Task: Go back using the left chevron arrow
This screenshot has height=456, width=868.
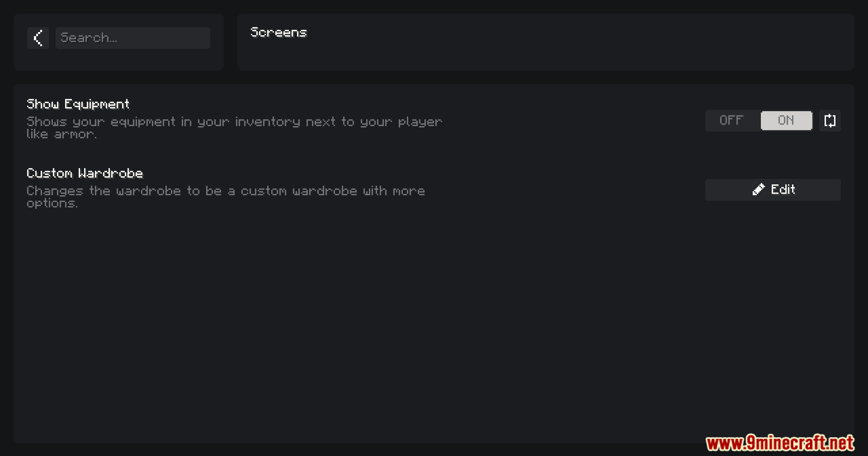Action: click(x=38, y=38)
